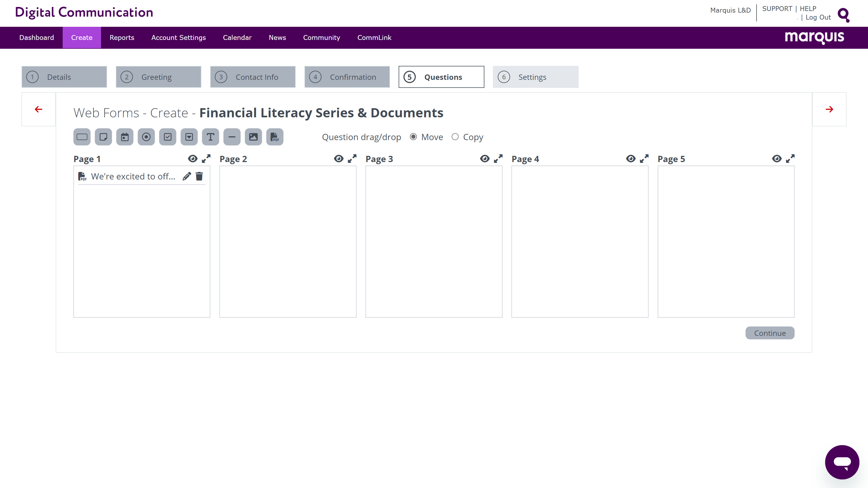Open the Calendar menu

pyautogui.click(x=237, y=38)
